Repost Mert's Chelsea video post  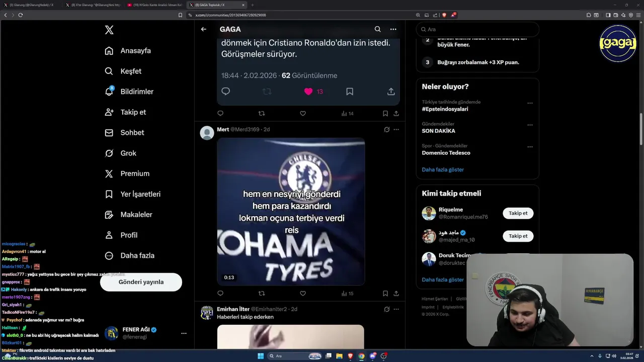(262, 294)
